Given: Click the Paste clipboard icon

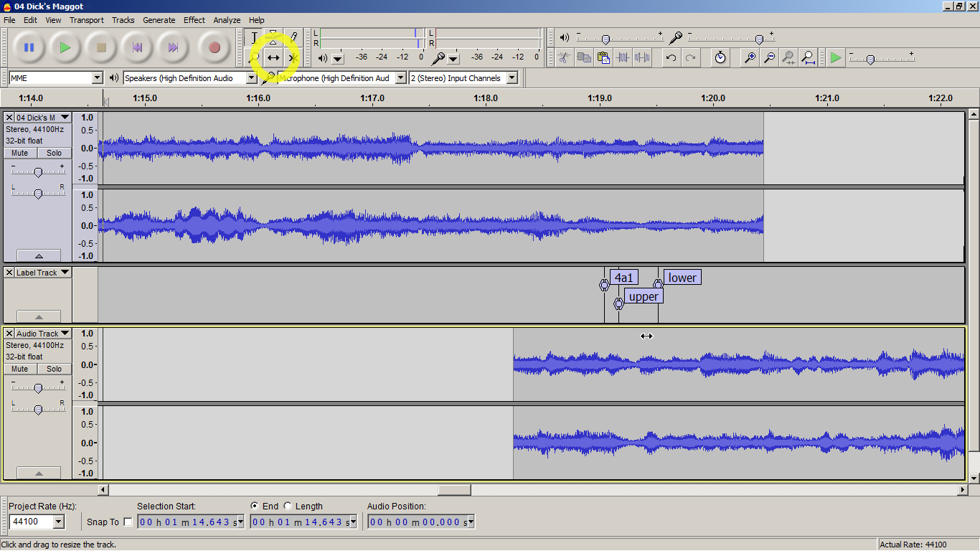Looking at the screenshot, I should tap(603, 57).
